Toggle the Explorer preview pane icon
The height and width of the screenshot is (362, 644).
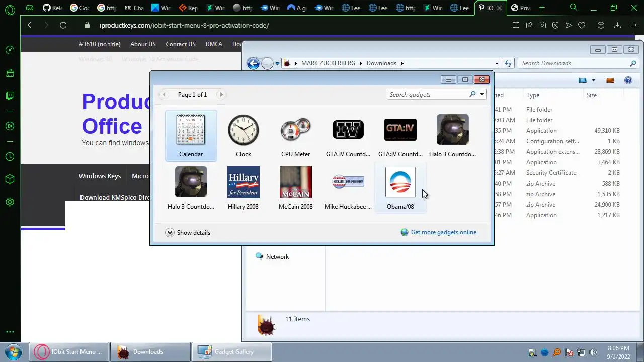pyautogui.click(x=610, y=80)
